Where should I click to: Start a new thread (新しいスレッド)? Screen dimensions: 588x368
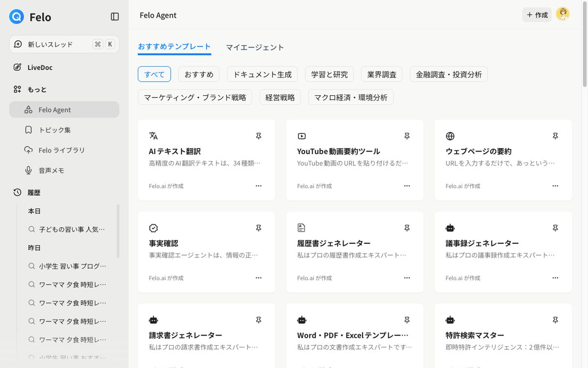click(64, 44)
